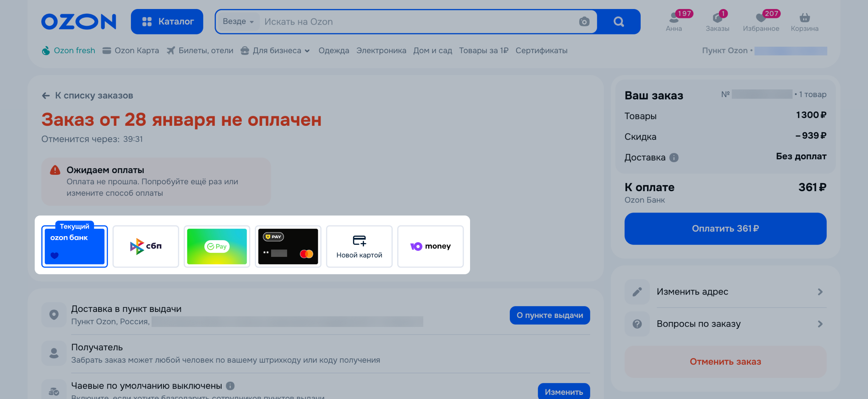Click Отменить заказ button
Image resolution: width=868 pixels, height=399 pixels.
(725, 361)
